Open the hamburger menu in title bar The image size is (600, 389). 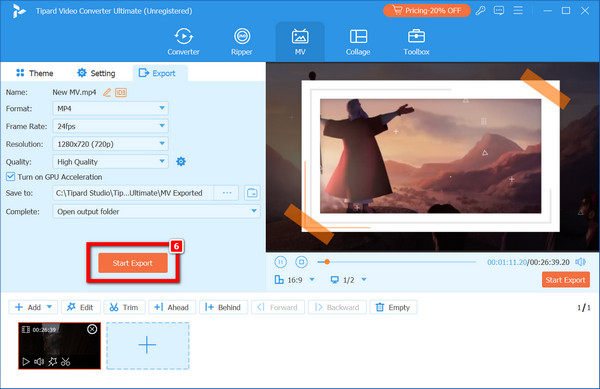[518, 11]
